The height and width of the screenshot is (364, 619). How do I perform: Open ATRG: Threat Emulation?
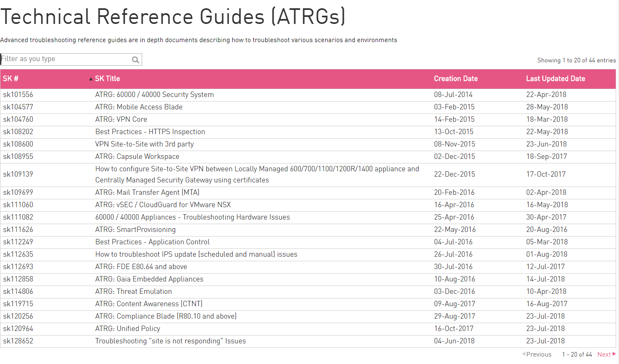[x=133, y=291]
